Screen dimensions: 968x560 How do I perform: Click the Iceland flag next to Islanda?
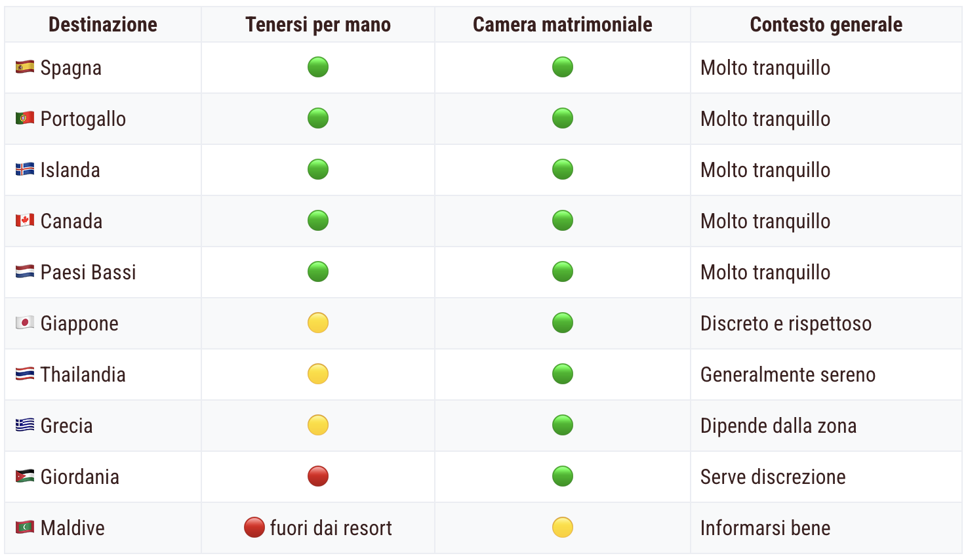tap(25, 169)
